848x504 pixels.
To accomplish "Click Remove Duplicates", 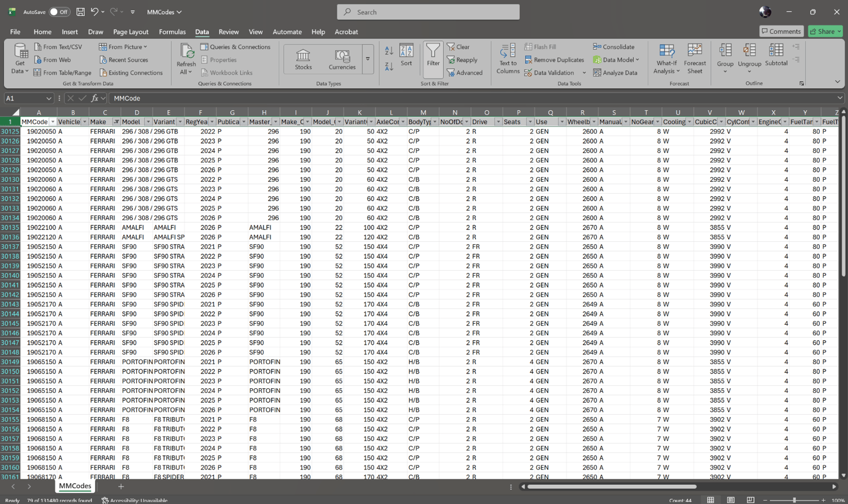I will (554, 60).
